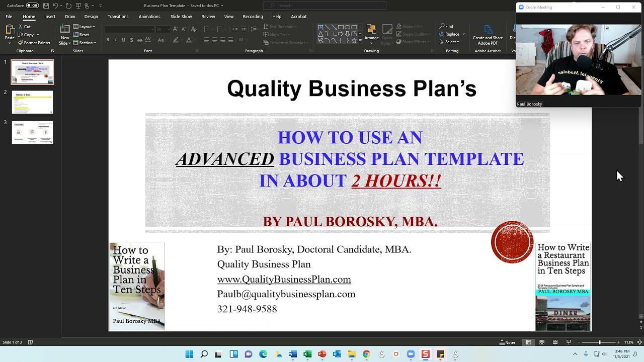Clear all formatting
644x362 pixels.
click(x=194, y=29)
